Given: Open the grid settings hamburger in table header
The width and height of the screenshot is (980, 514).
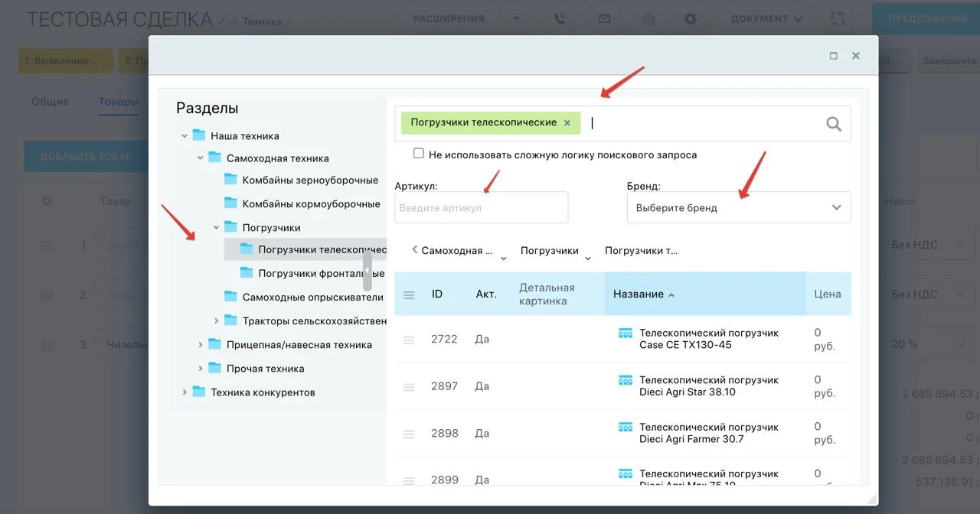Looking at the screenshot, I should [409, 294].
